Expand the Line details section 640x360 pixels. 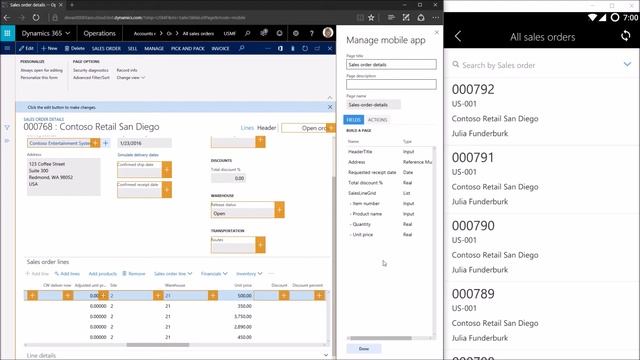[326, 355]
